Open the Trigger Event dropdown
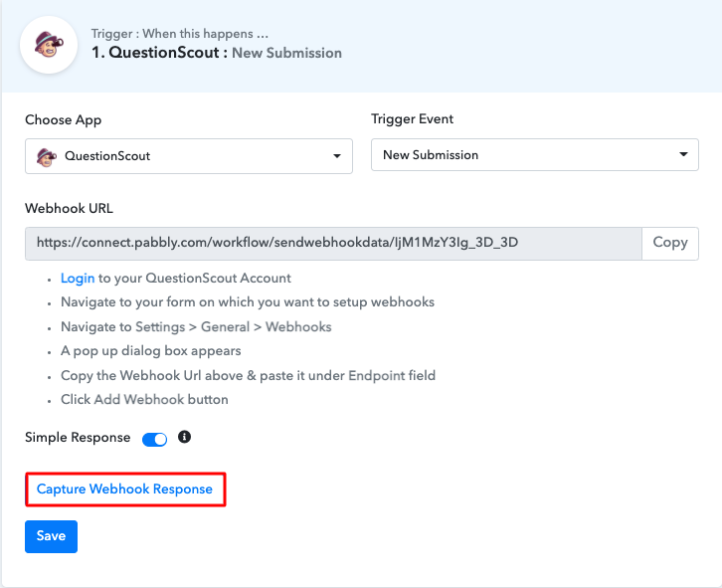This screenshot has height=588, width=722. pyautogui.click(x=535, y=155)
